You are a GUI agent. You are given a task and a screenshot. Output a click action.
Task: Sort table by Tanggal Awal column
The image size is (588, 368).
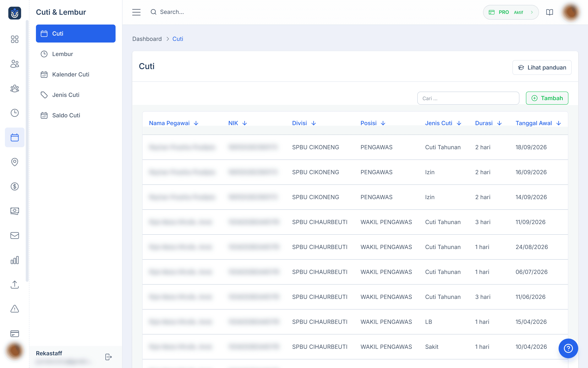[538, 123]
